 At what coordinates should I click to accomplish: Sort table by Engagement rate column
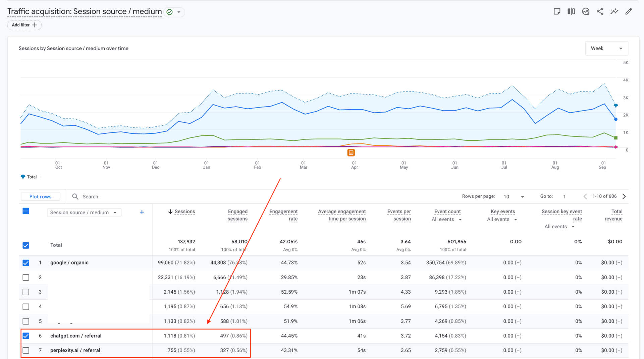pyautogui.click(x=283, y=215)
